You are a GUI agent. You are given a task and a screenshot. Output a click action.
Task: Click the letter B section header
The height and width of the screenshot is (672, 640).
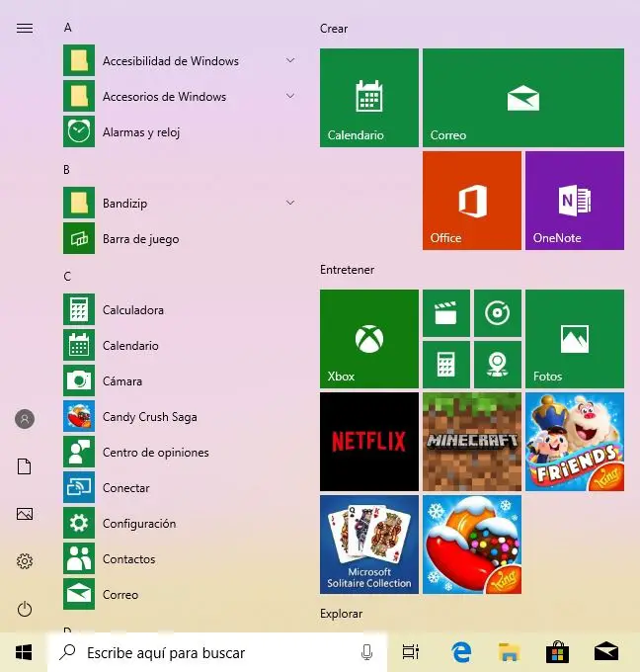pos(66,170)
